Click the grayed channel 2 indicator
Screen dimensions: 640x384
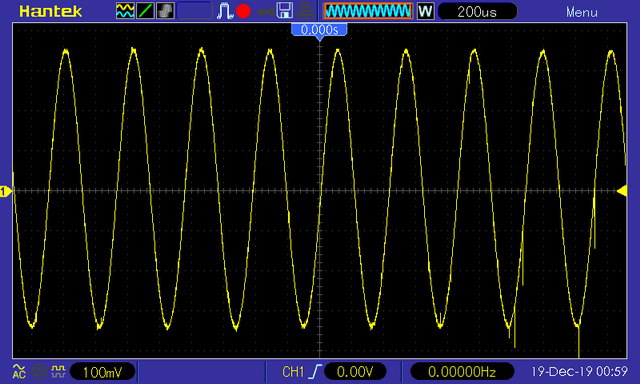click(39, 371)
